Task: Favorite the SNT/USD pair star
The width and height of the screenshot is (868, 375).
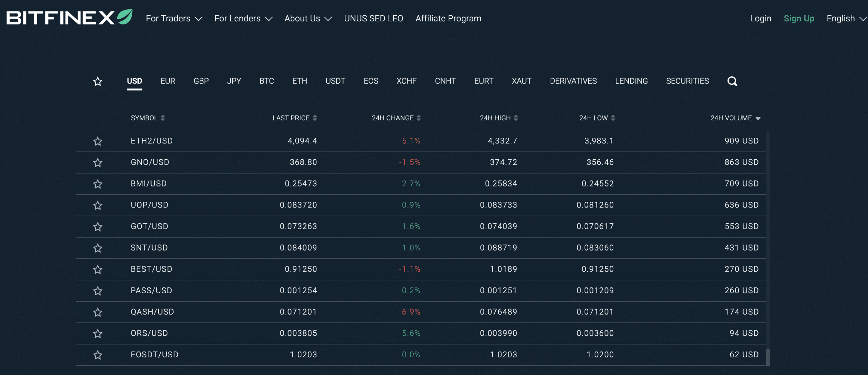Action: point(98,248)
